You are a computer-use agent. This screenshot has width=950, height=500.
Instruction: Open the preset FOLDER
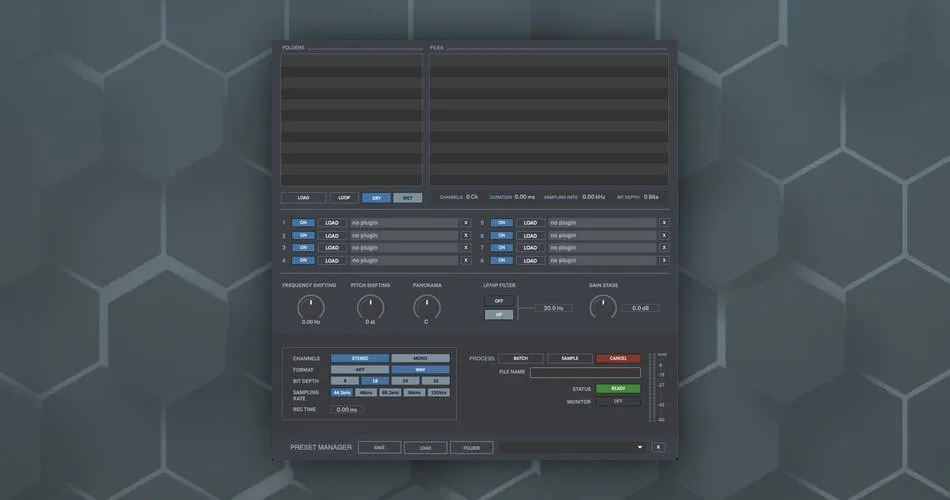471,447
